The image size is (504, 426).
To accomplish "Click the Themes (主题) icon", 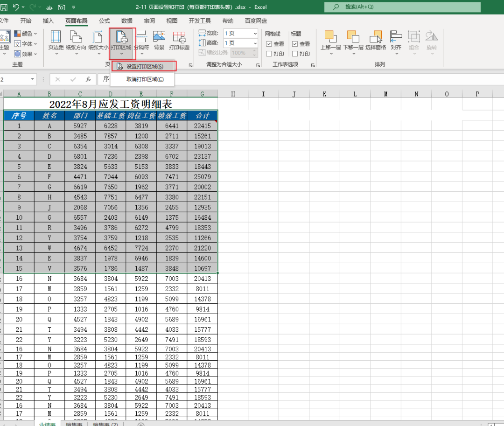I will pyautogui.click(x=5, y=37).
